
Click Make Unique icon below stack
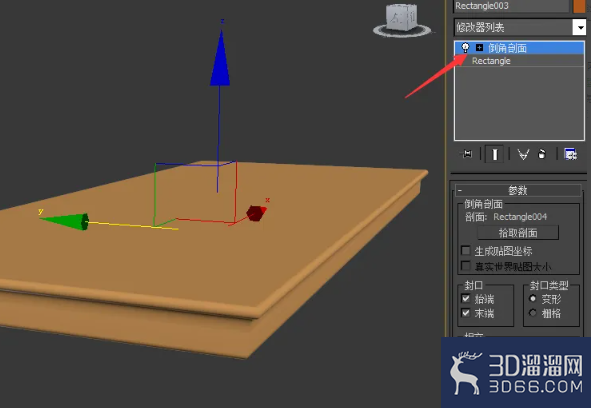tap(523, 154)
